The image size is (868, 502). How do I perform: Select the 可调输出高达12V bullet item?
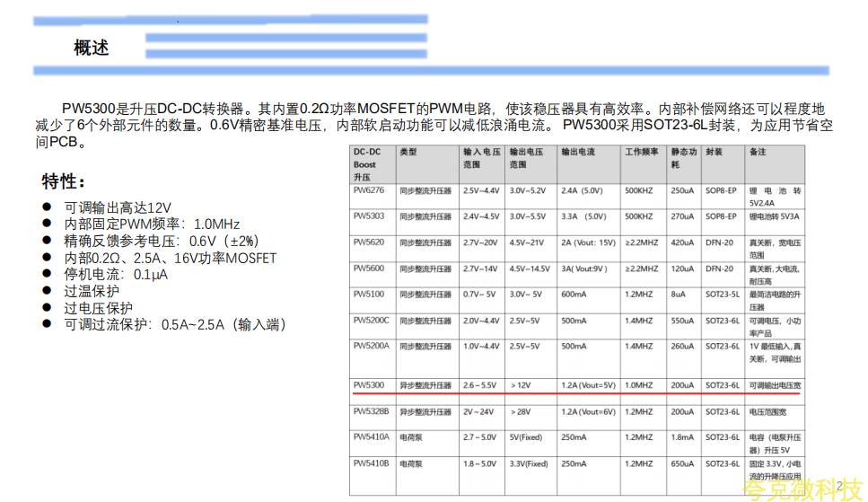tap(117, 207)
